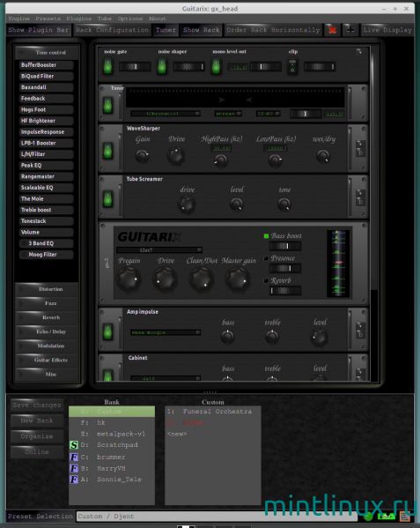This screenshot has width=420, height=528.
Task: Click Order Rack Horizontally
Action: click(273, 30)
